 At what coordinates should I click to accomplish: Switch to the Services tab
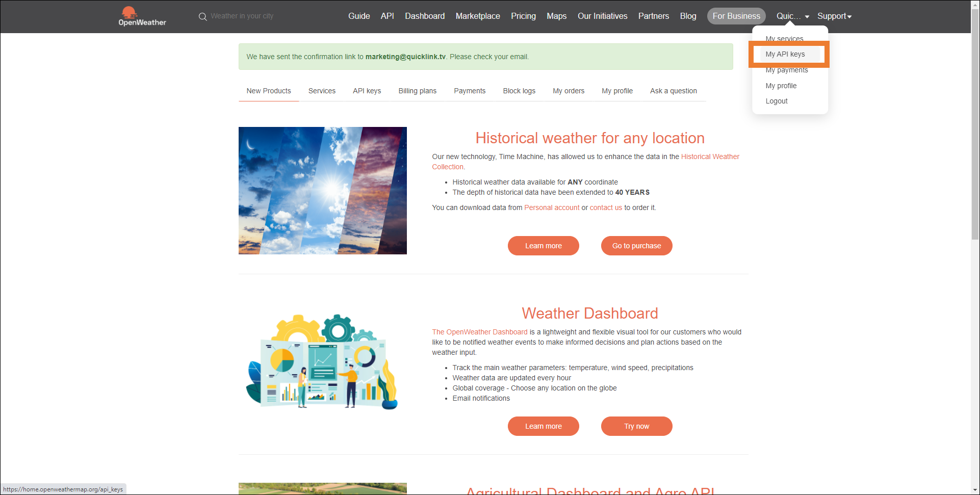[x=322, y=91]
